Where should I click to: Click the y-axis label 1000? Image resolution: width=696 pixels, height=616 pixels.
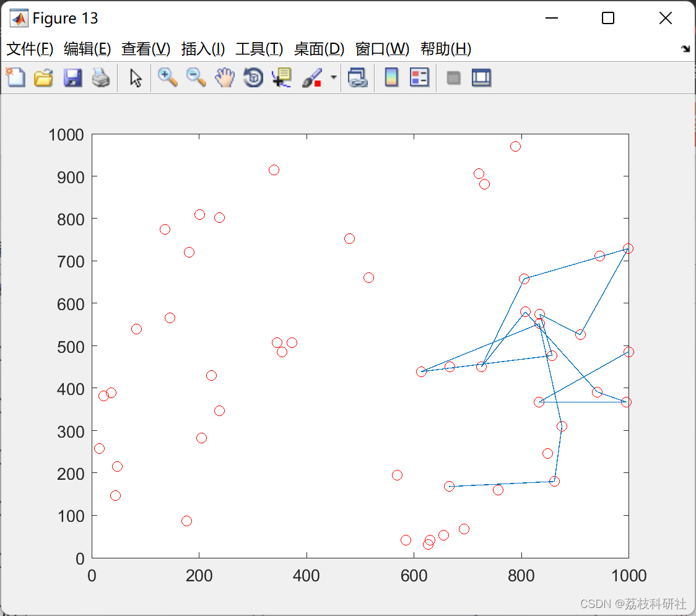coord(66,135)
